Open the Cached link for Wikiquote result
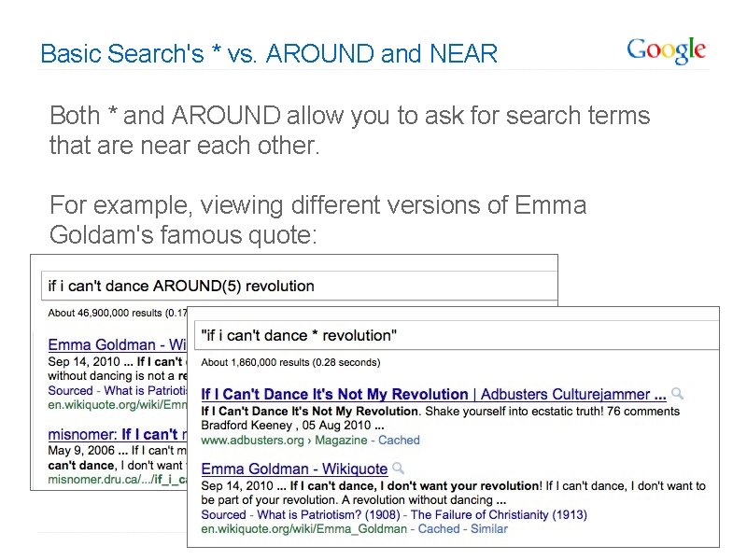 click(439, 528)
